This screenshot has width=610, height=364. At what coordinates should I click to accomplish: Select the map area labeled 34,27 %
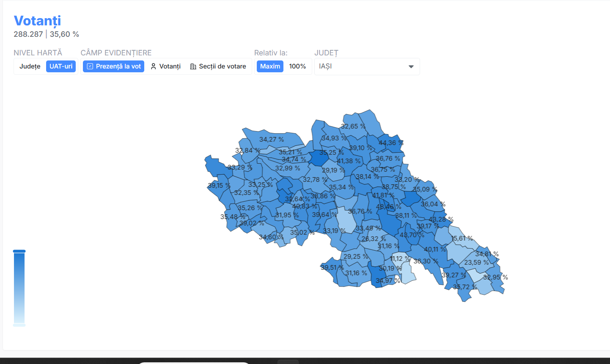click(272, 140)
